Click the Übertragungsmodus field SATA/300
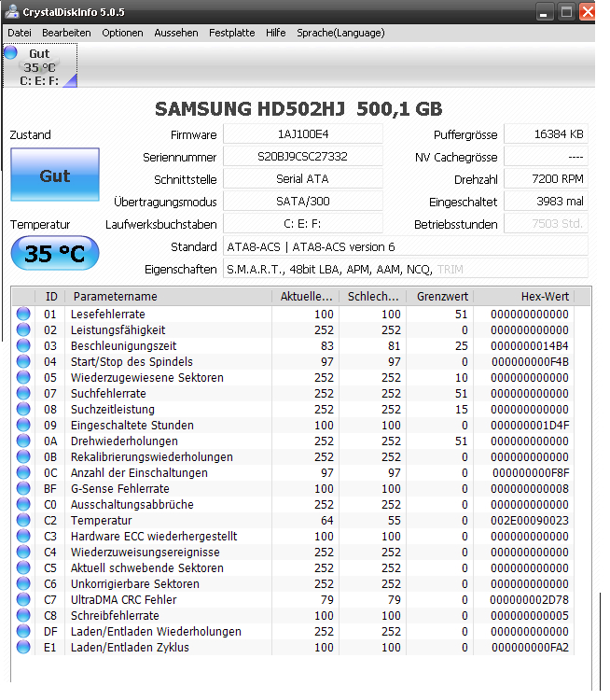The image size is (610, 700). click(303, 201)
